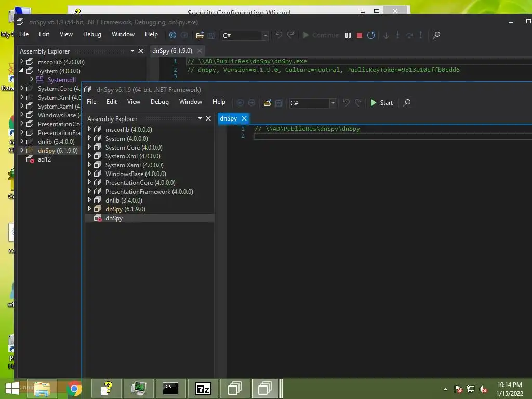
Task: Click Windows Start button on taskbar
Action: click(12, 389)
